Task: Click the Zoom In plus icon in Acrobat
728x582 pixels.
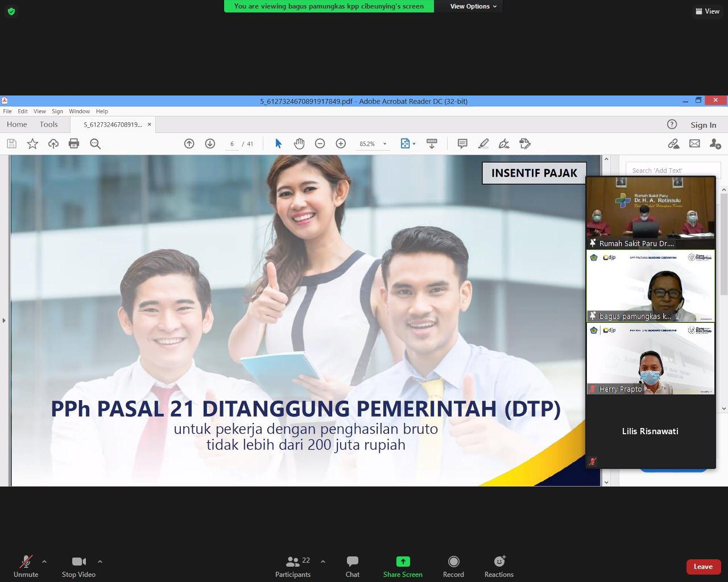Action: [341, 144]
